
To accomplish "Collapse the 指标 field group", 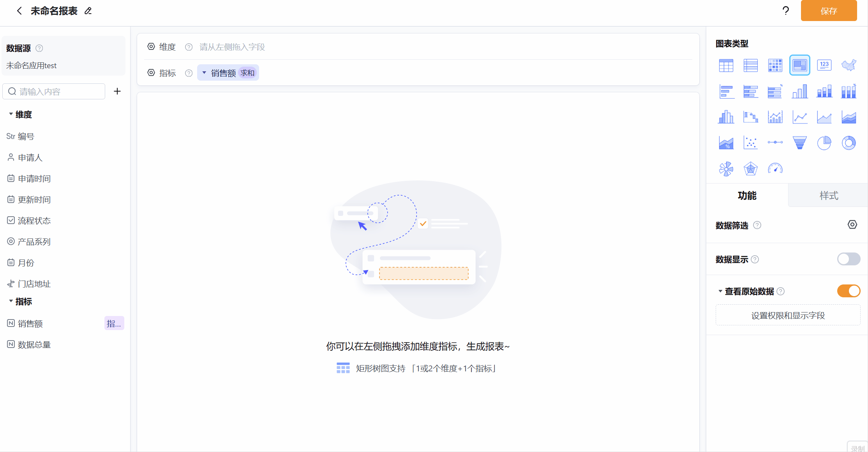I will tap(11, 301).
